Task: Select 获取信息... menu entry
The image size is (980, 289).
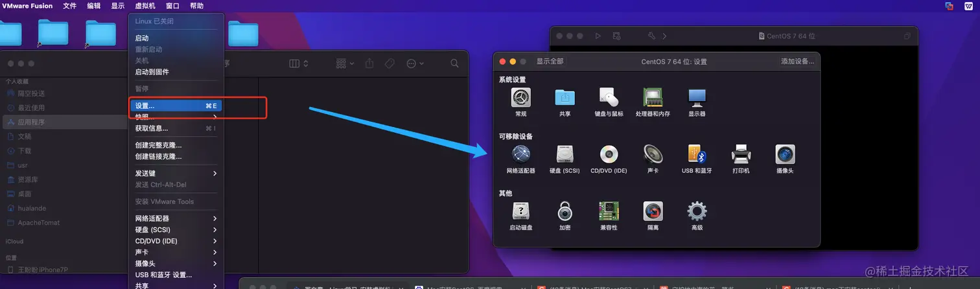Action: (x=176, y=128)
